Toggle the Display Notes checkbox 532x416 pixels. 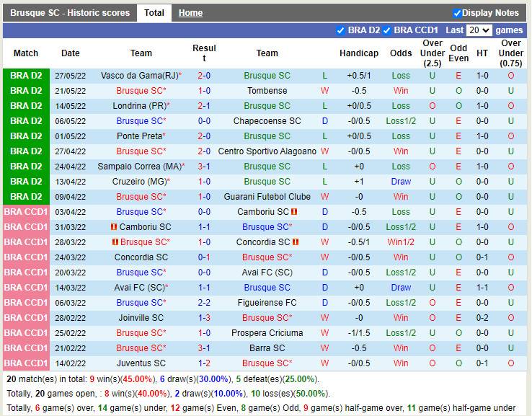click(x=456, y=13)
